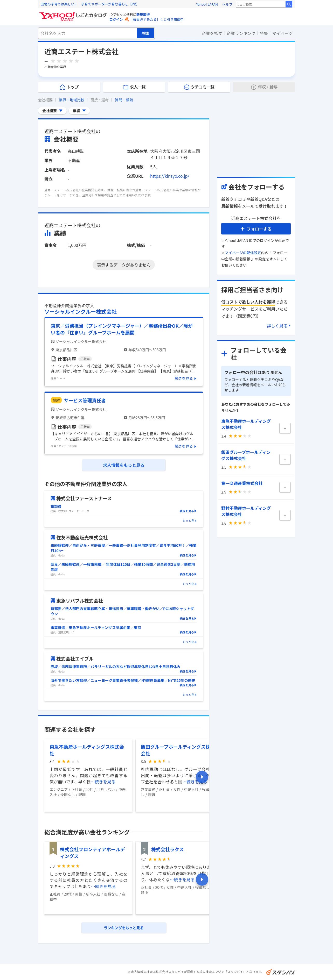The width and height of the screenshot is (333, 980).
Task: Follow 東急不動産ホールディングス with the plus button
Action: pyautogui.click(x=285, y=428)
